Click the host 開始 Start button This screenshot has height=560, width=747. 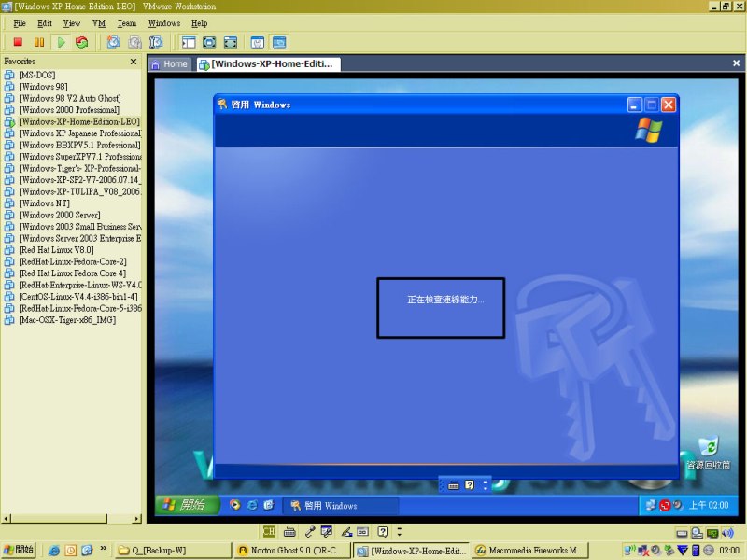tap(19, 550)
